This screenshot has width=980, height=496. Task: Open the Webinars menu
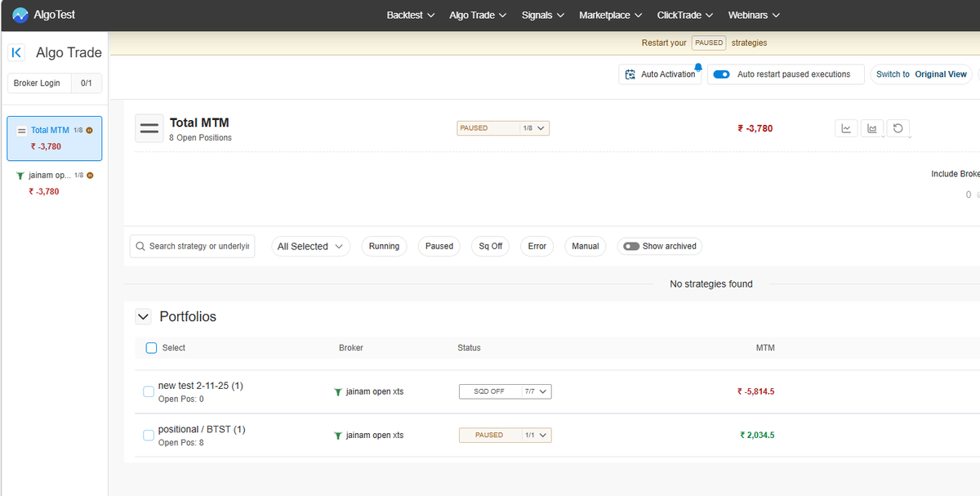tap(754, 16)
